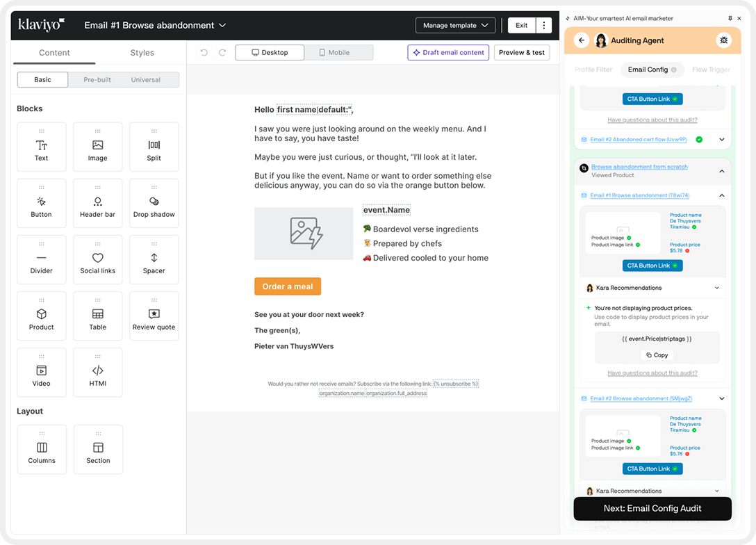Expand Email #2 Abandoned cart flow row
756x545 pixels.
[x=721, y=140]
